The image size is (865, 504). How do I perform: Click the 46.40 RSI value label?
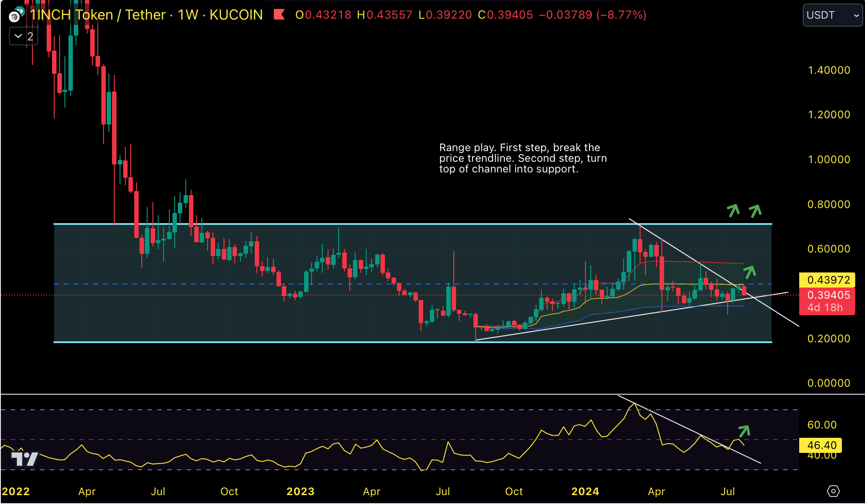[x=821, y=445]
